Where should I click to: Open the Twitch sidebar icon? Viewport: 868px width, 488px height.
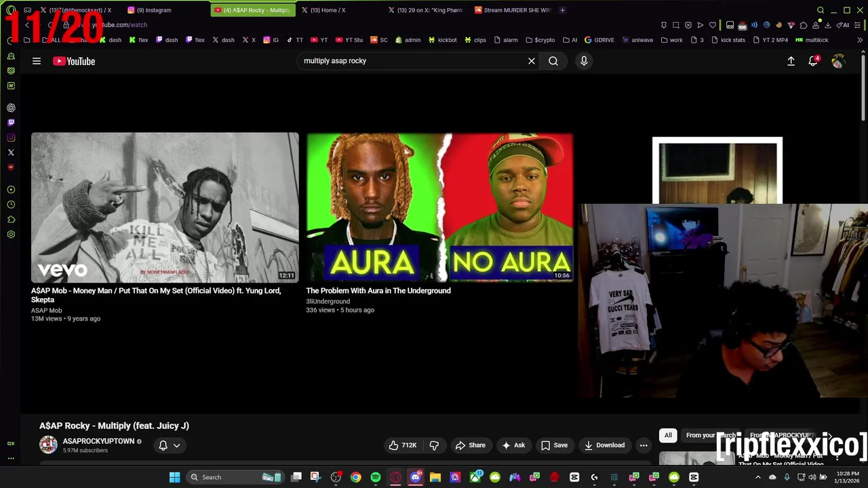[11, 123]
